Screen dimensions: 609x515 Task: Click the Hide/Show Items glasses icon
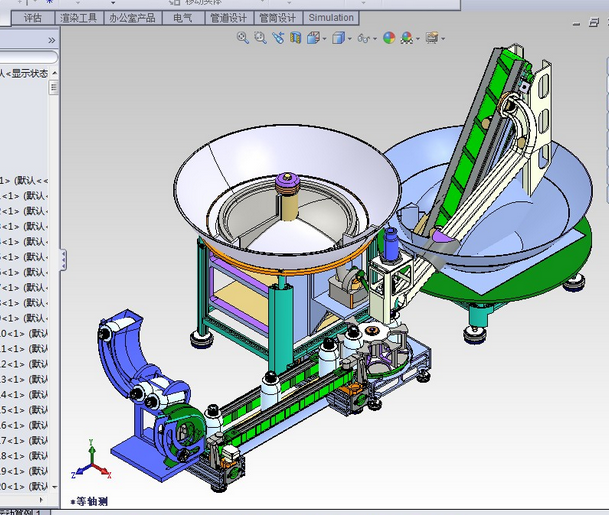(x=364, y=38)
